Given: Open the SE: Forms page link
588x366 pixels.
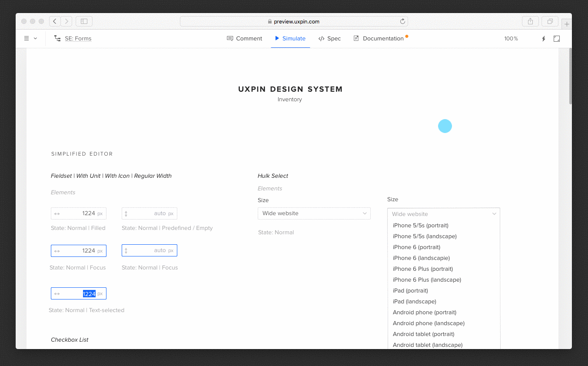Looking at the screenshot, I should [78, 38].
